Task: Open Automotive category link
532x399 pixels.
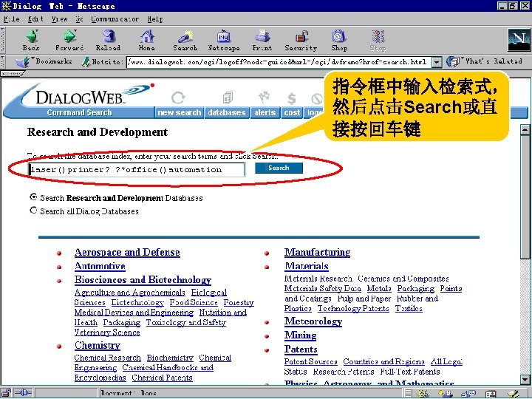Action: (x=100, y=266)
